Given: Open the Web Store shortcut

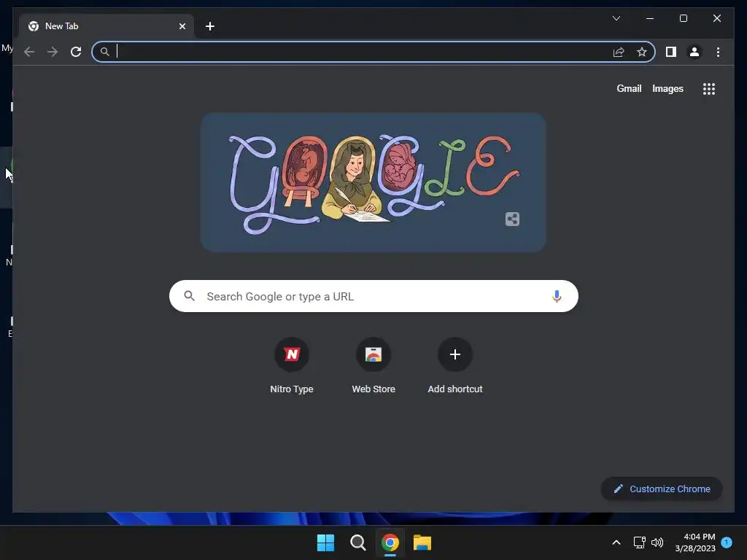Looking at the screenshot, I should (373, 366).
